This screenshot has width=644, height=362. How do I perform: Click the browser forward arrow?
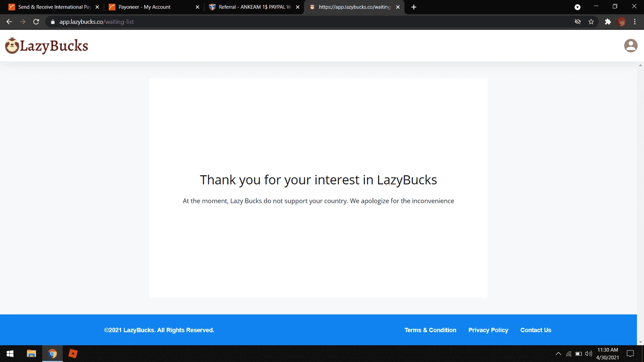point(22,22)
